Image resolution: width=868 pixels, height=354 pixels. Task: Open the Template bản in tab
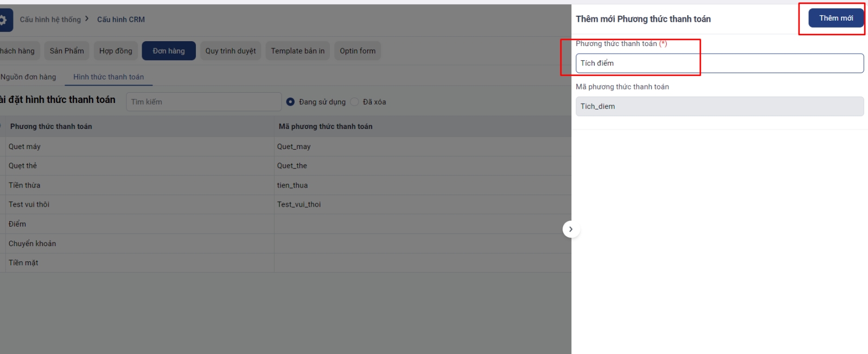pyautogui.click(x=298, y=51)
